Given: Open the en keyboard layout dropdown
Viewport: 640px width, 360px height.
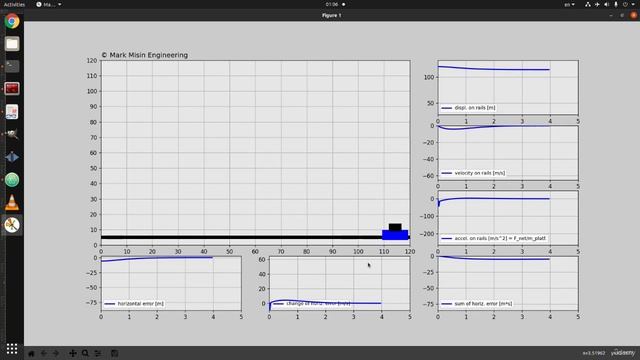Looking at the screenshot, I should pos(569,4).
